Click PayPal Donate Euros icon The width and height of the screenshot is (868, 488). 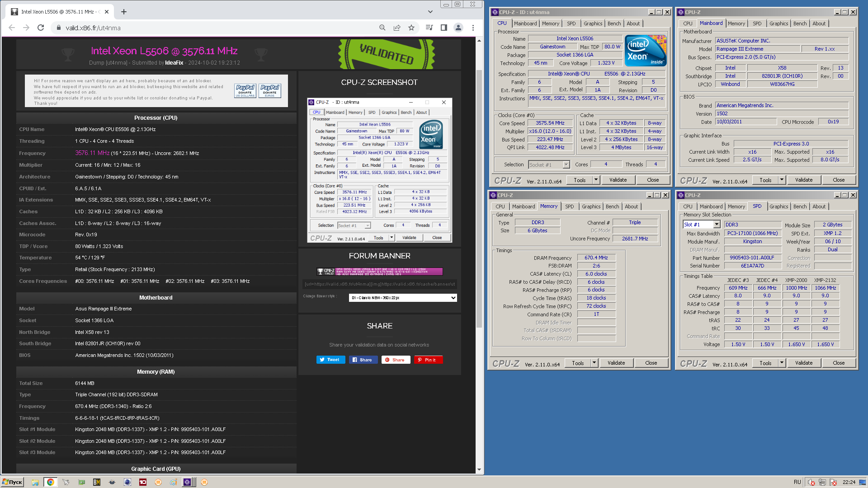point(270,91)
